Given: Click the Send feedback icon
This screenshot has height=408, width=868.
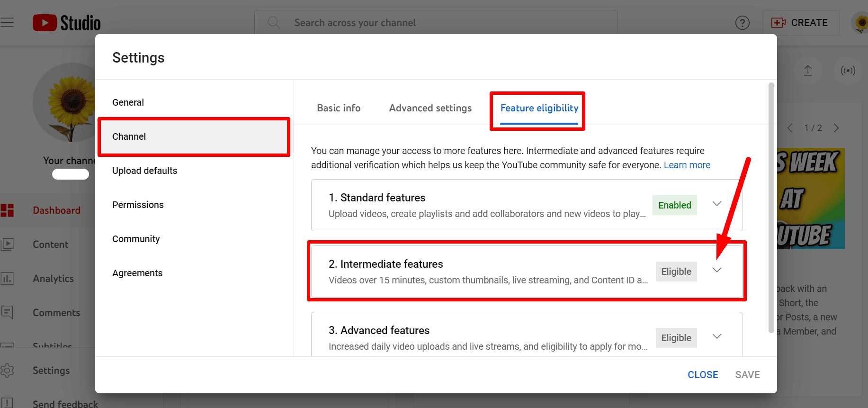Looking at the screenshot, I should 7,403.
